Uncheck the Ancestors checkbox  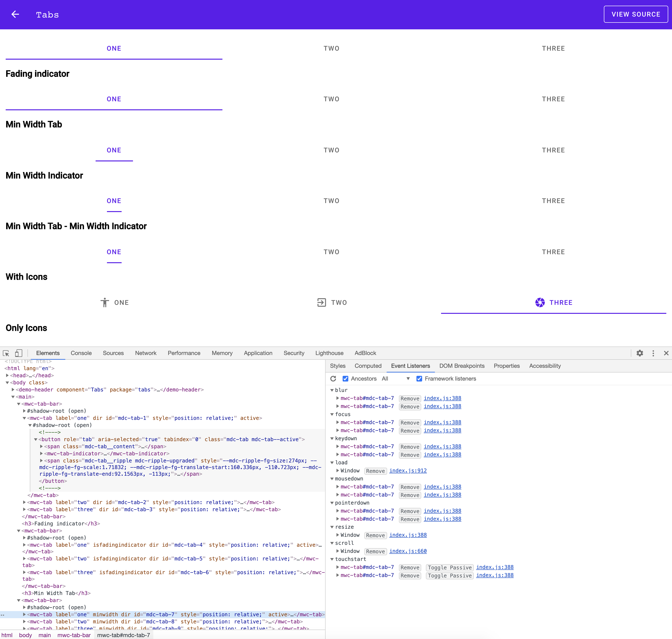coord(345,378)
